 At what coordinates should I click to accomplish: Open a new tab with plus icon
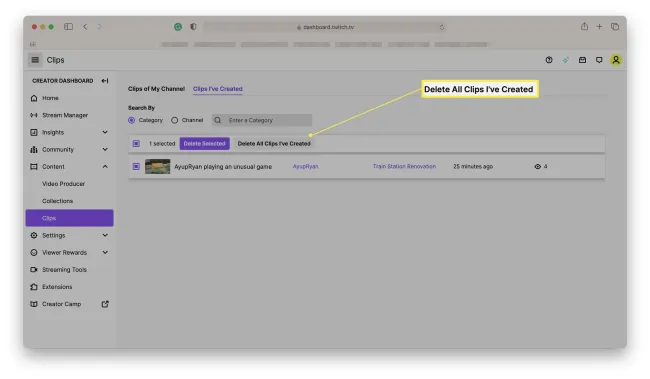[x=599, y=27]
